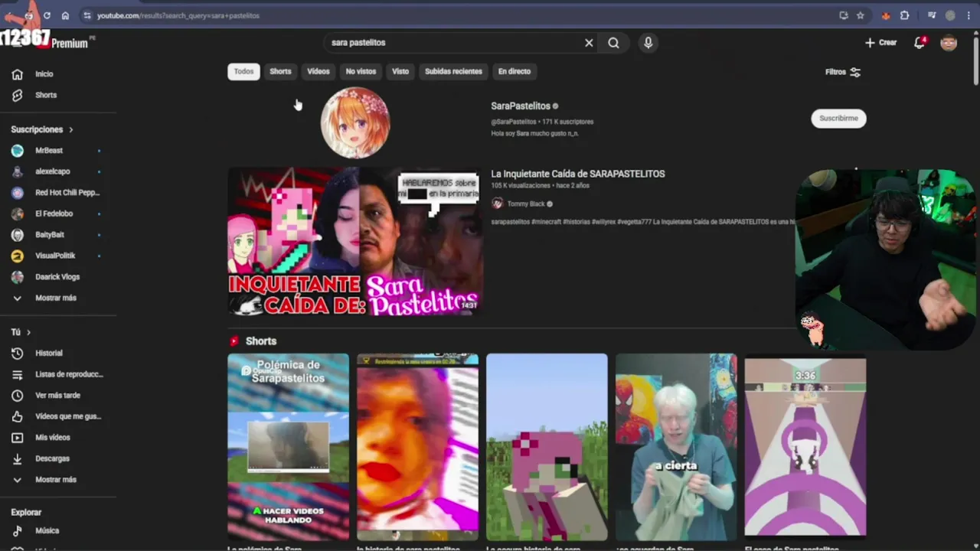The width and height of the screenshot is (980, 551).
Task: Open Tommy Black channel name link
Action: [526, 204]
